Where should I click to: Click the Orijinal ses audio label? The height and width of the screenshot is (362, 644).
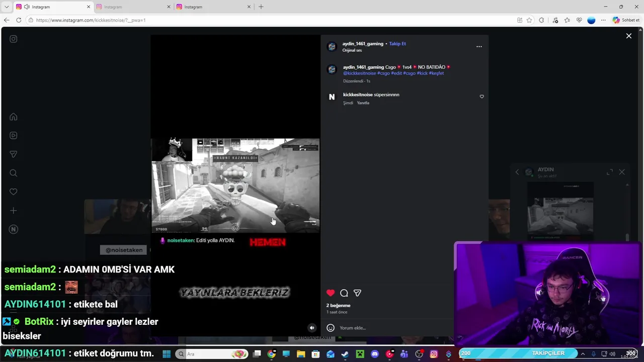[x=352, y=50]
